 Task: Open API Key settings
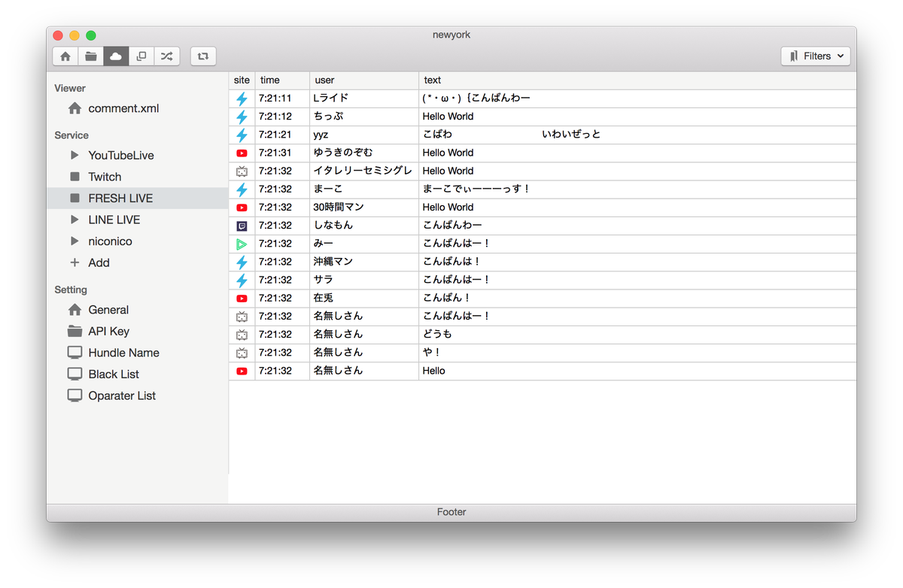tap(137, 331)
